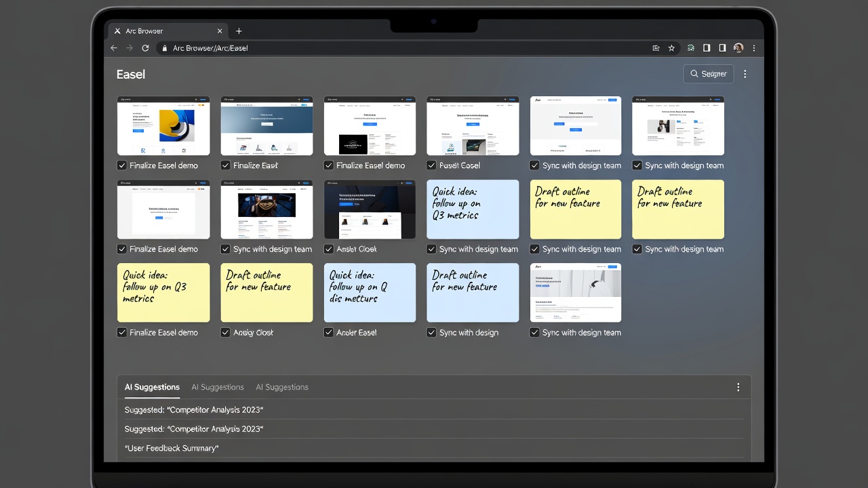
Task: Select the blue "Draft outline for new feature" note
Action: pos(473,293)
